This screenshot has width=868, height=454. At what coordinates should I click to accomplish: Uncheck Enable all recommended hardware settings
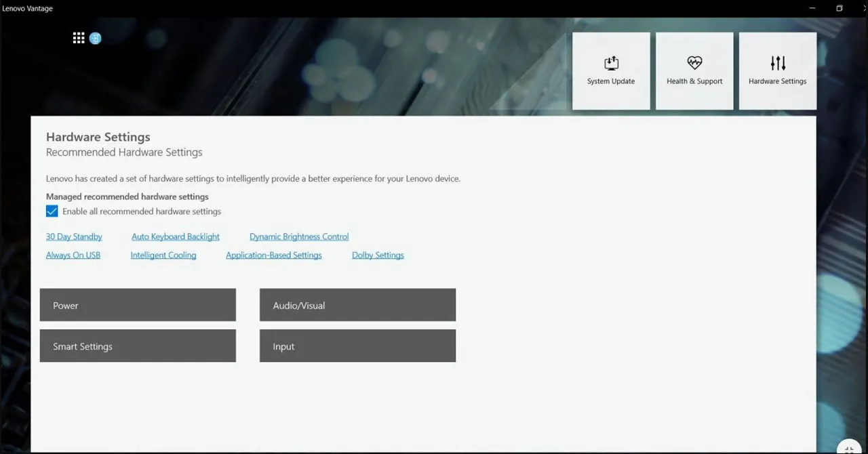[52, 211]
